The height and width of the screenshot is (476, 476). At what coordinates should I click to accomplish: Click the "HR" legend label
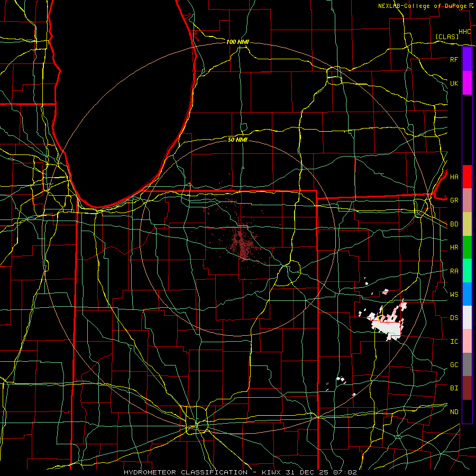tap(454, 248)
